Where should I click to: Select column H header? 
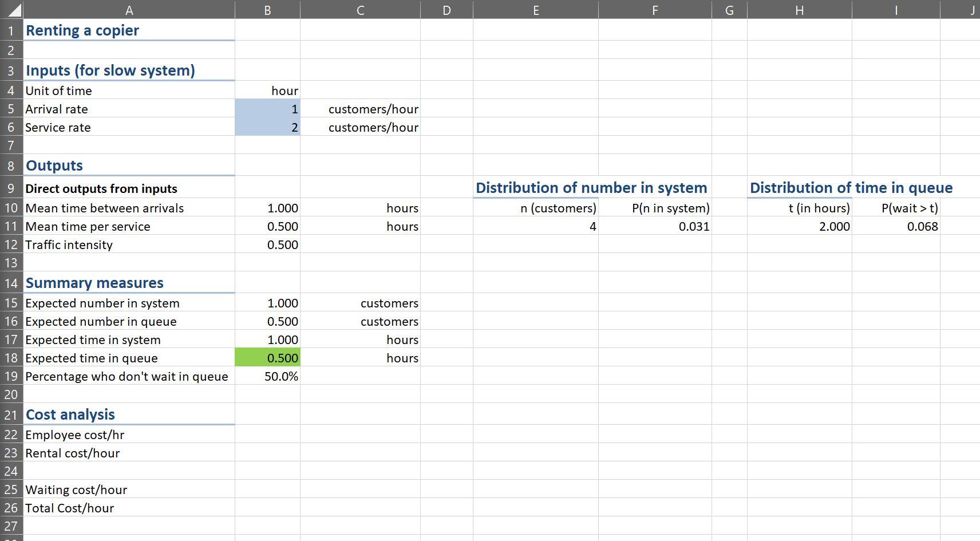pos(800,10)
